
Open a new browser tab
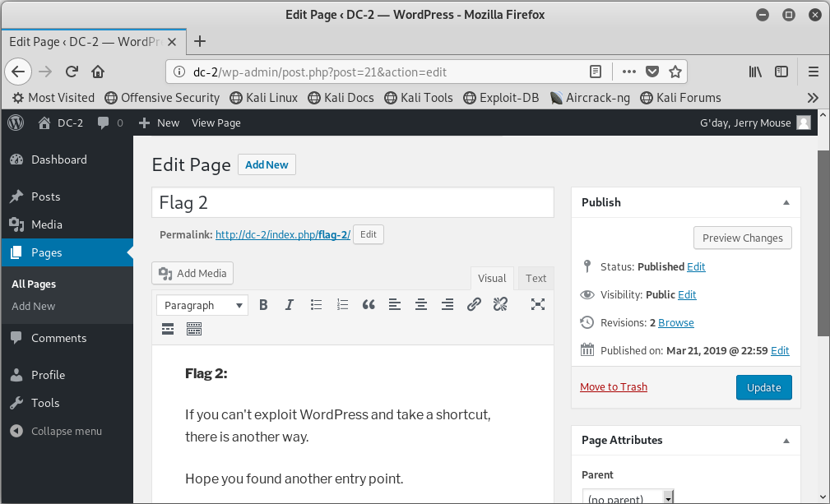200,41
